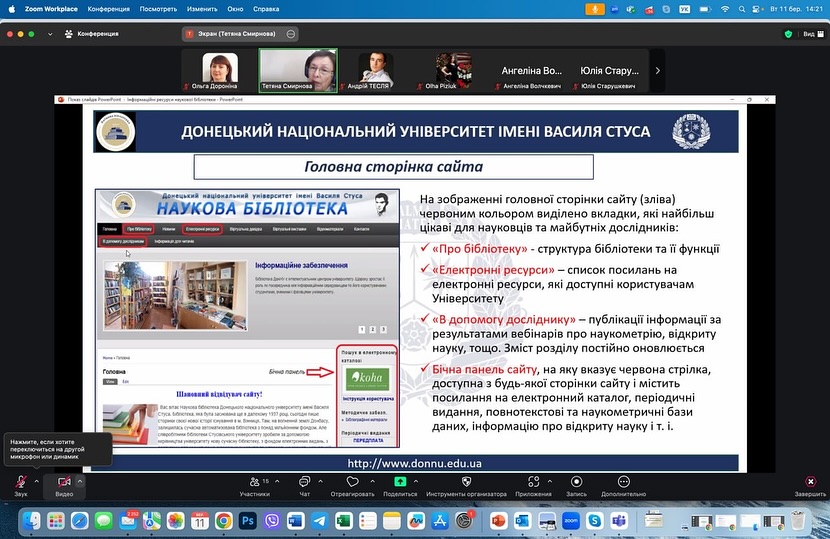
Task: Open Control Center in menu bar
Action: [757, 9]
